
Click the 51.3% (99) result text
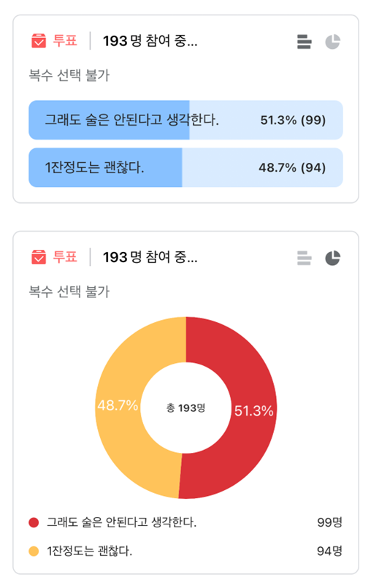293,120
